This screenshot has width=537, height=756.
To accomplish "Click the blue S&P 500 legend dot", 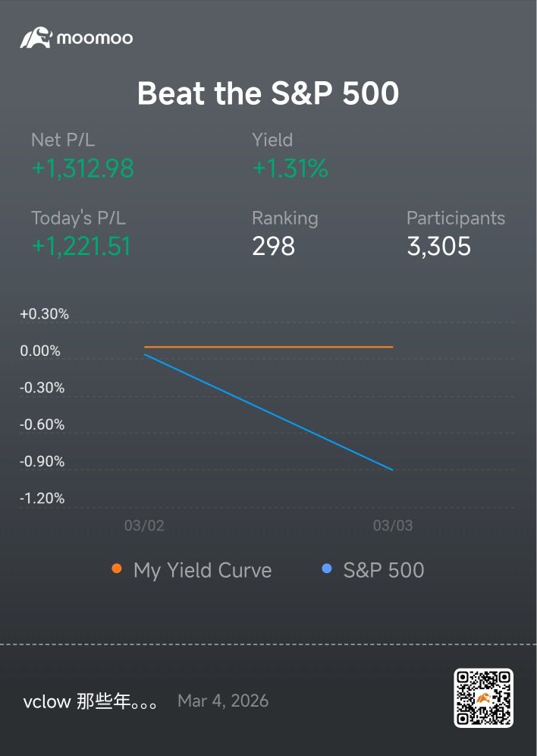I will coord(327,569).
